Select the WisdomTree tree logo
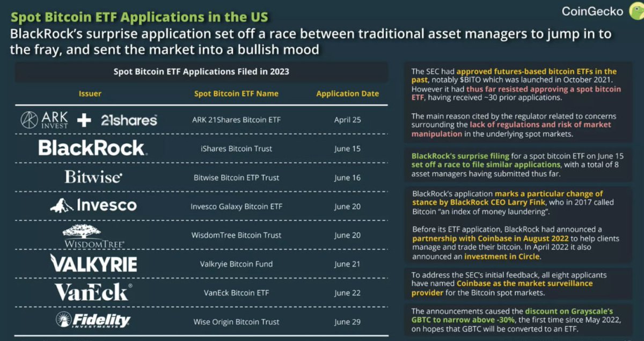Screen dimensions: 644x341 tap(82, 231)
